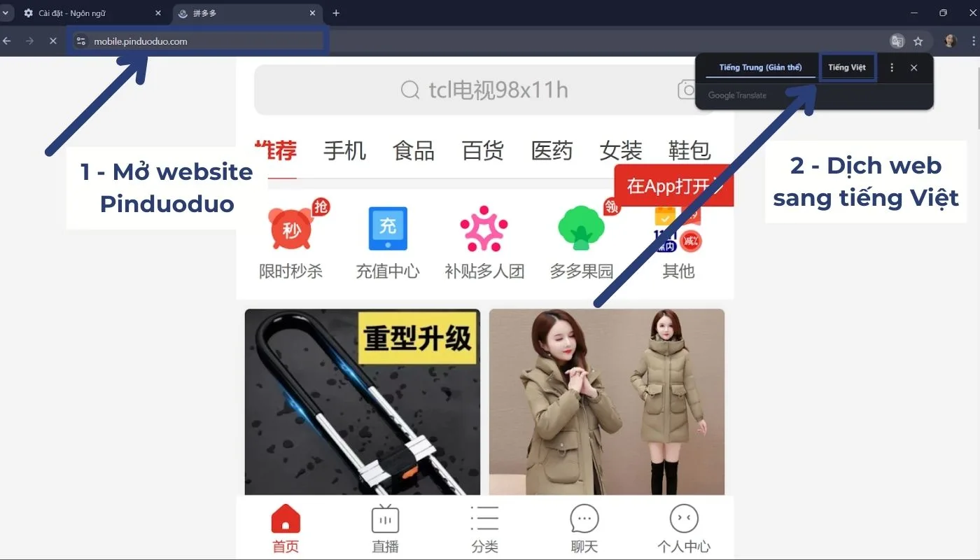Go to 首页 home in bottom navigation
This screenshot has height=560, width=980.
(286, 529)
